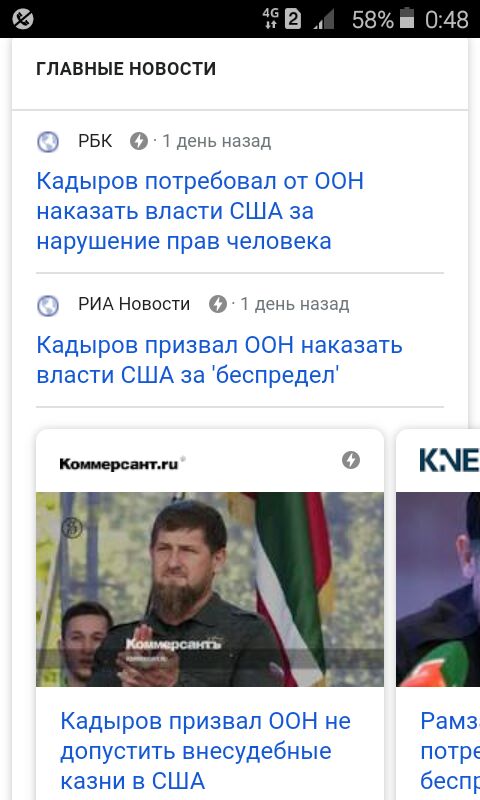
Task: Tap the SIM 2 indicator icon
Action: pos(292,19)
